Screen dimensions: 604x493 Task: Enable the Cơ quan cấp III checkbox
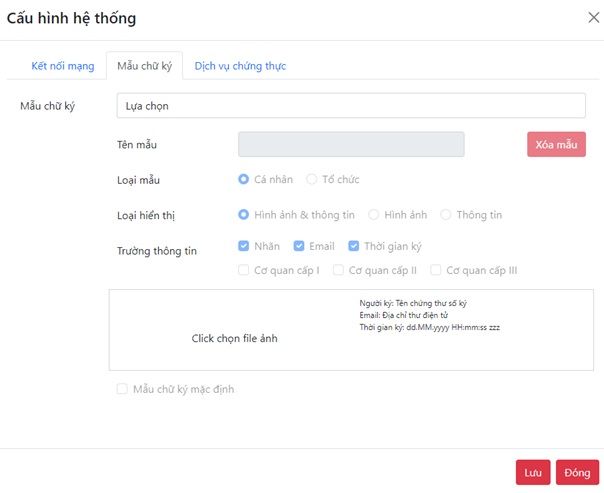(x=436, y=270)
